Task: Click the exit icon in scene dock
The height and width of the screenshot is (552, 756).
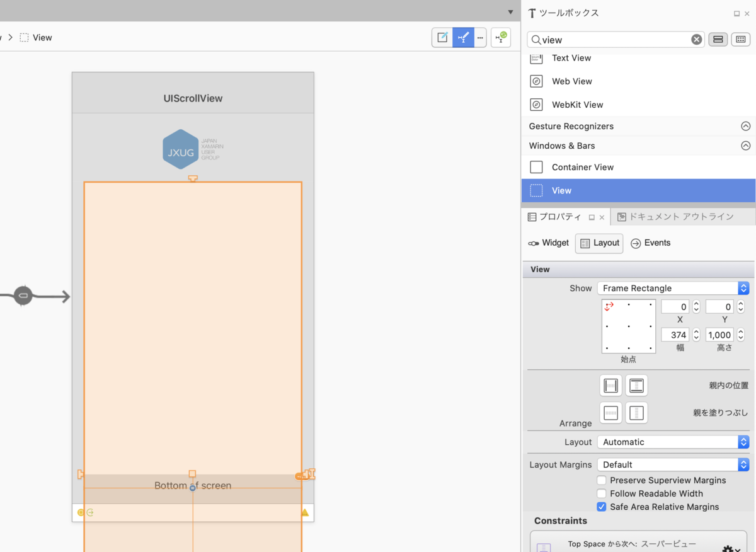Action: [x=90, y=512]
